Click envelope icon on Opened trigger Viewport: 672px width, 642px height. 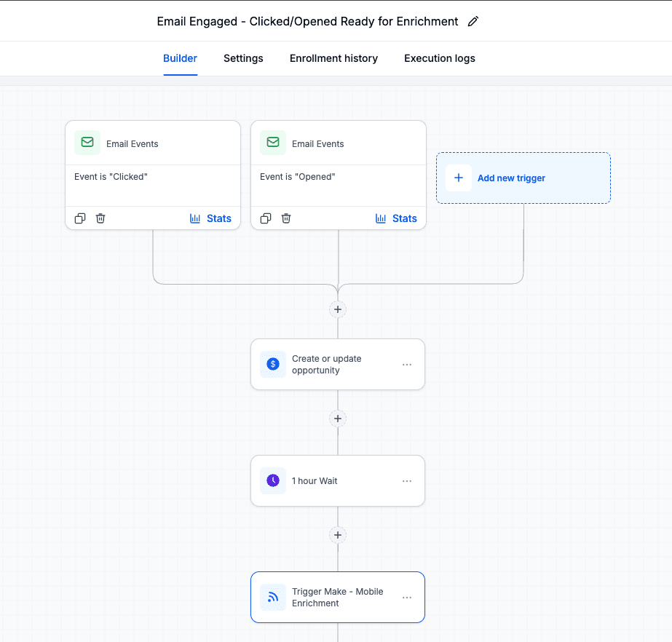click(273, 142)
